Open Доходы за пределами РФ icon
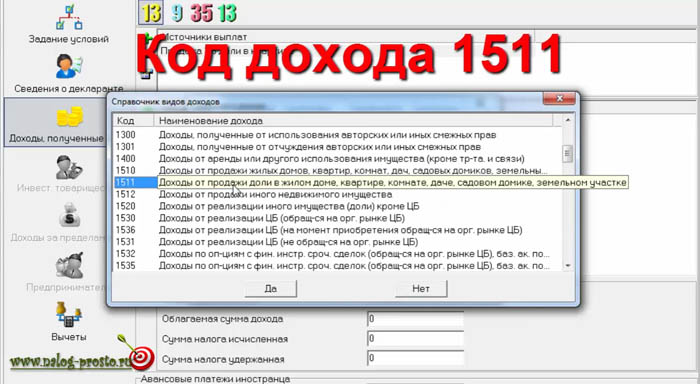 [69, 216]
